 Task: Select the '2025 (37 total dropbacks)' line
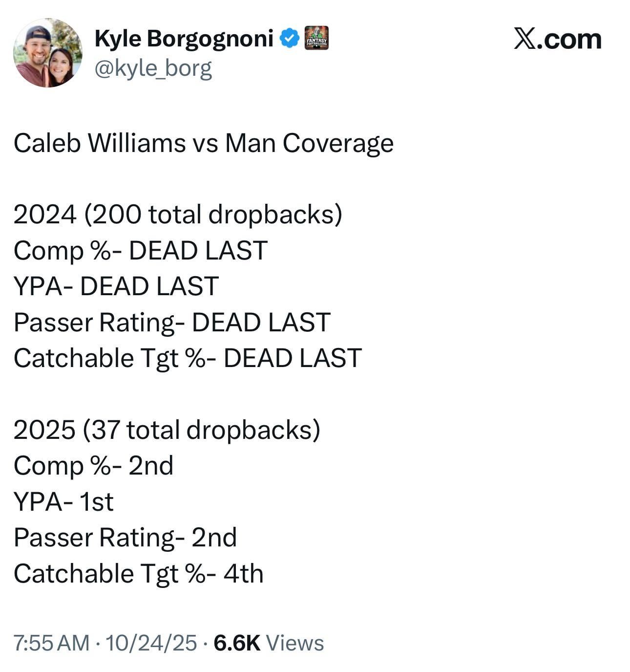[x=167, y=430]
